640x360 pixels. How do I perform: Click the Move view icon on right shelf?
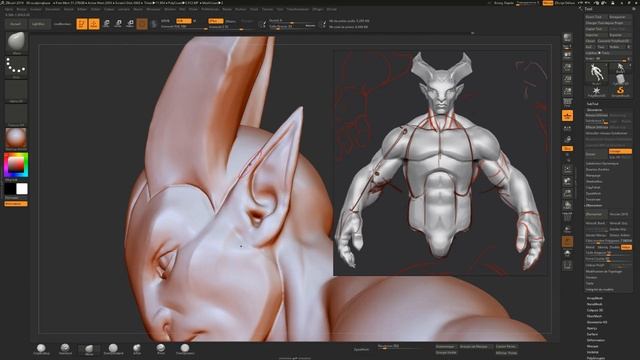[567, 180]
